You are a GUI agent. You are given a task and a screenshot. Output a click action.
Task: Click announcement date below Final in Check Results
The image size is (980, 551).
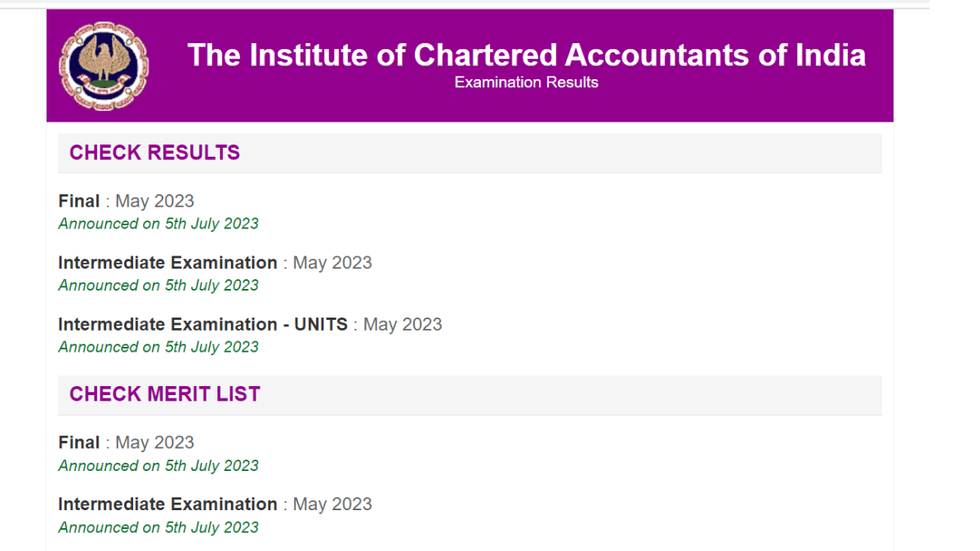(x=158, y=224)
